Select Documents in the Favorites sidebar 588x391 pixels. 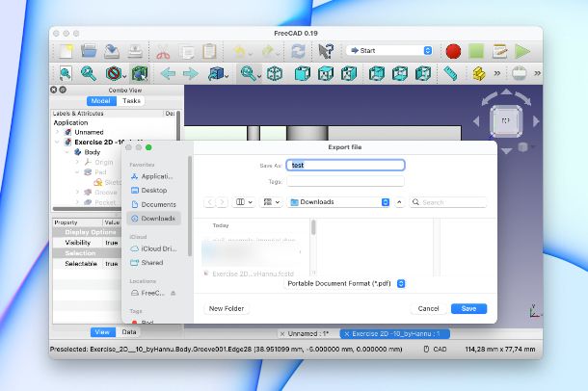click(x=154, y=204)
